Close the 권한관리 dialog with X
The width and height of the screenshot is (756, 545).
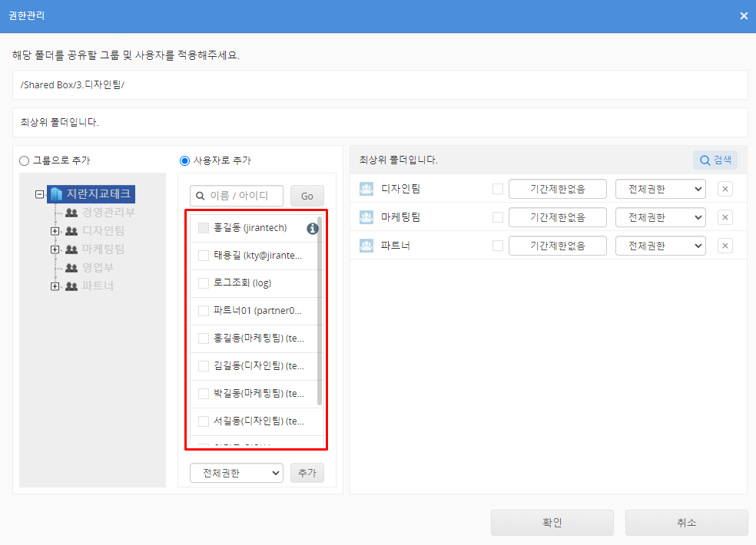tap(744, 15)
